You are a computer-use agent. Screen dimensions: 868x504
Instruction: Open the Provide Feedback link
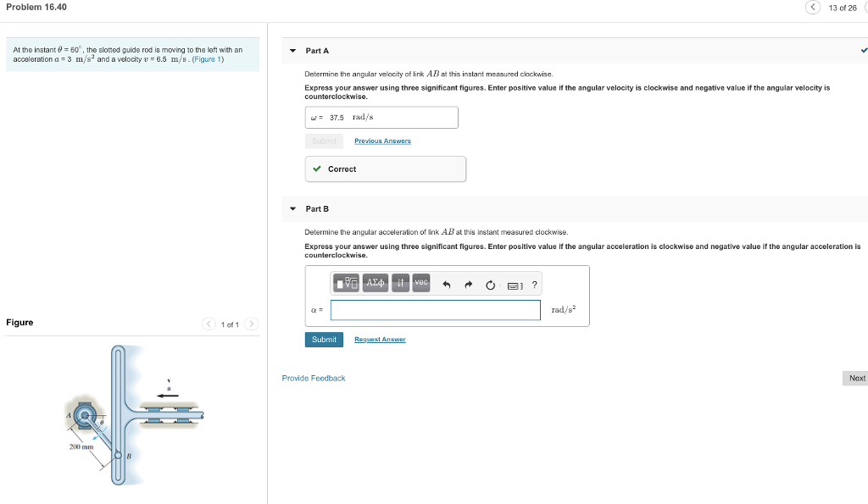312,378
